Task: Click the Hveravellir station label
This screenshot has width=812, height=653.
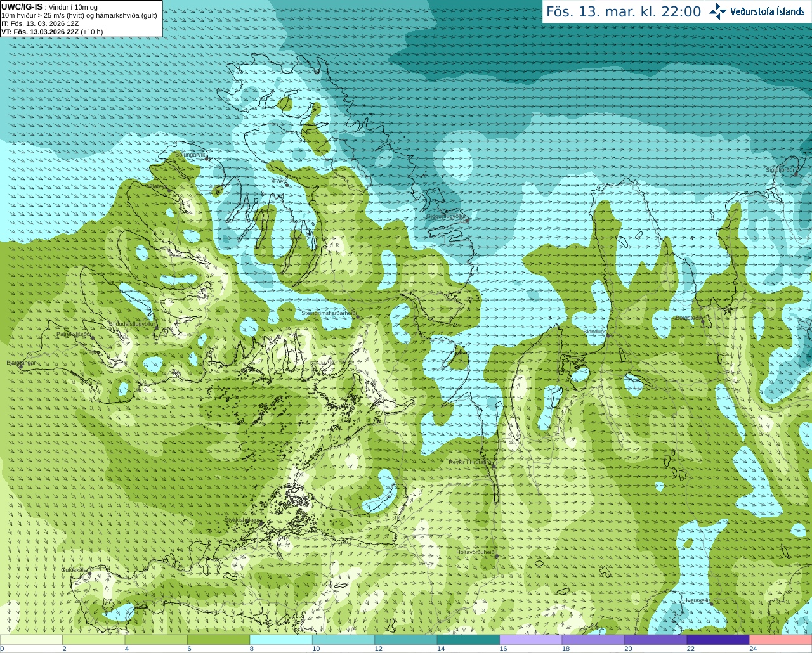Action: click(697, 600)
